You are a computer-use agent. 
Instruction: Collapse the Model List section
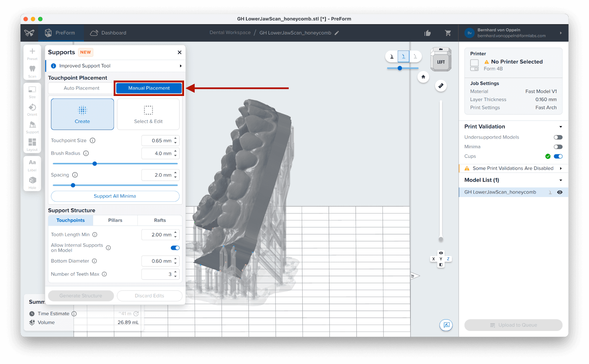point(561,180)
